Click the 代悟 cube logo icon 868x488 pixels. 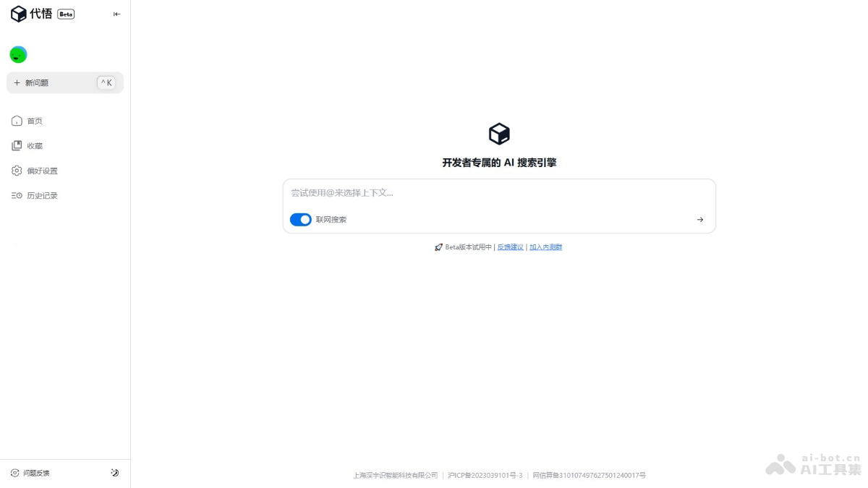[19, 14]
